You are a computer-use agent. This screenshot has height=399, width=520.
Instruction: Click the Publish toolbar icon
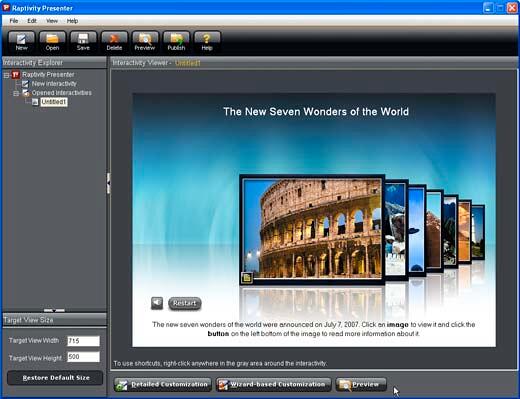176,42
